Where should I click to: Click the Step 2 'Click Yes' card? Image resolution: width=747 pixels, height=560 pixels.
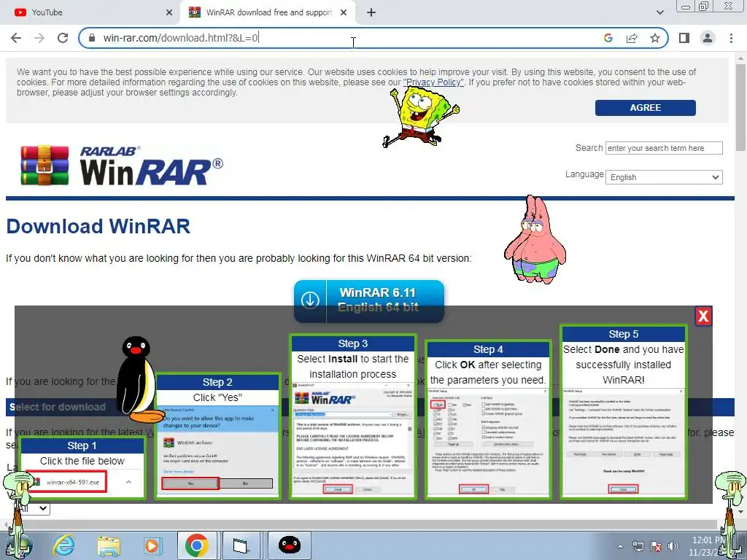217,437
